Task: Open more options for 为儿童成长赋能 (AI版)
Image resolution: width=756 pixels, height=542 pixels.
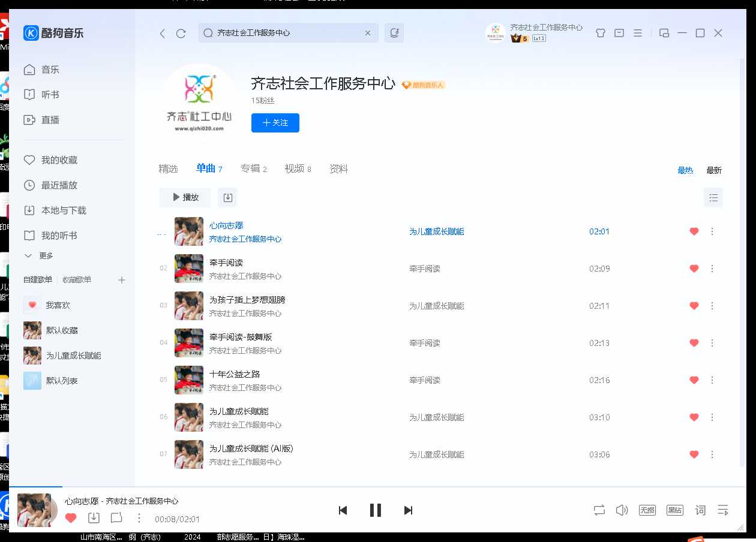Action: (712, 454)
